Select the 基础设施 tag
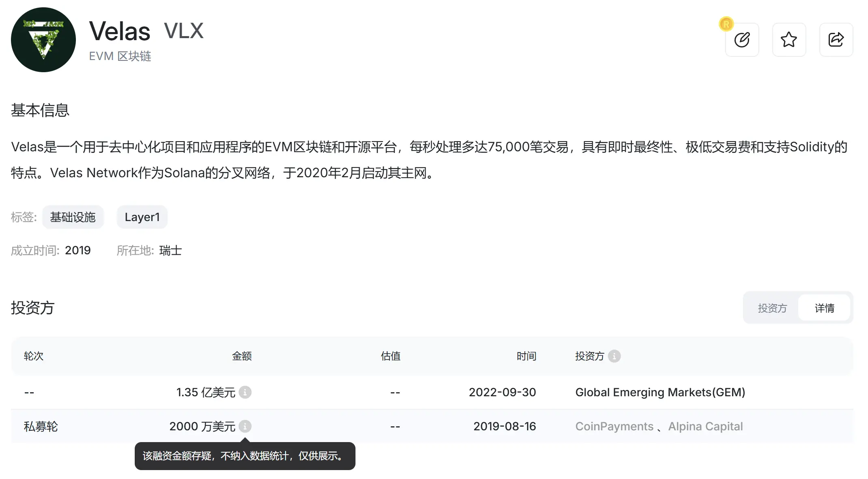The height and width of the screenshot is (479, 868). click(73, 217)
